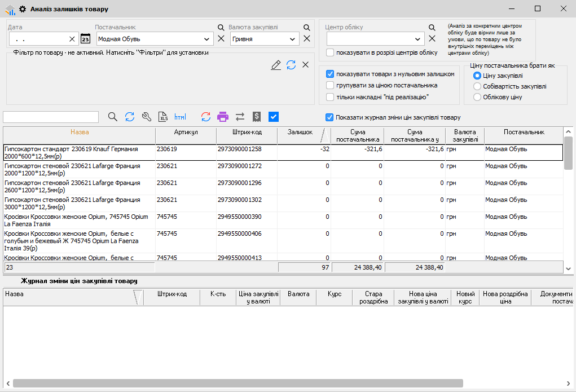The image size is (576, 392).
Task: Clear the supplier field with X button
Action: [221, 39]
